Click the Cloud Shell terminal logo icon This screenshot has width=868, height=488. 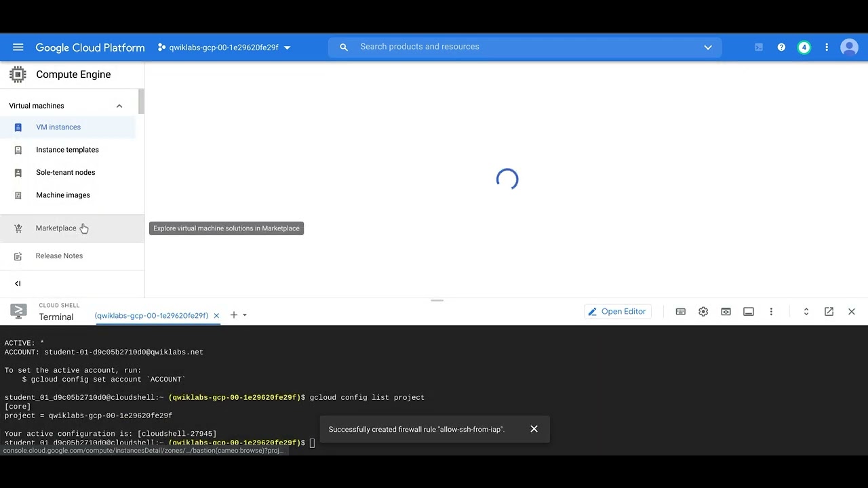[19, 312]
